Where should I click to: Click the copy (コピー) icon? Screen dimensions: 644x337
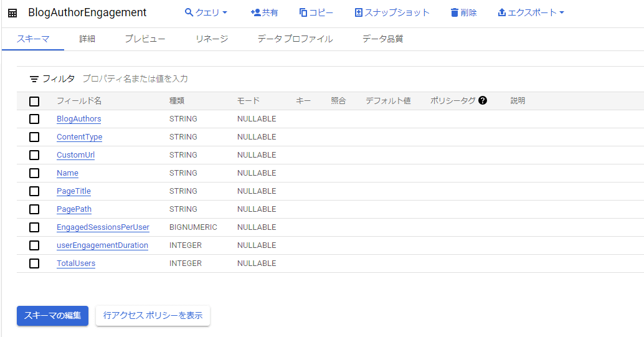click(303, 12)
